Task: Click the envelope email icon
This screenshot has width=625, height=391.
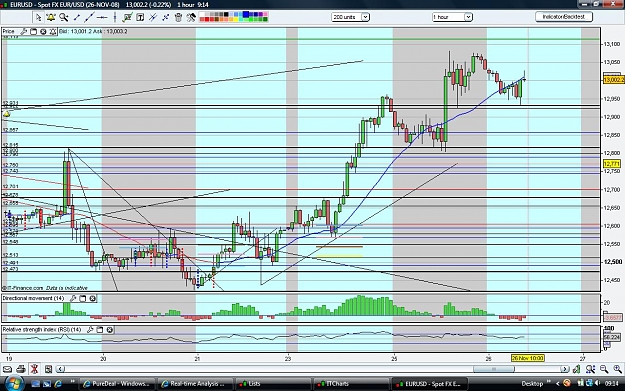Action: coord(8,369)
